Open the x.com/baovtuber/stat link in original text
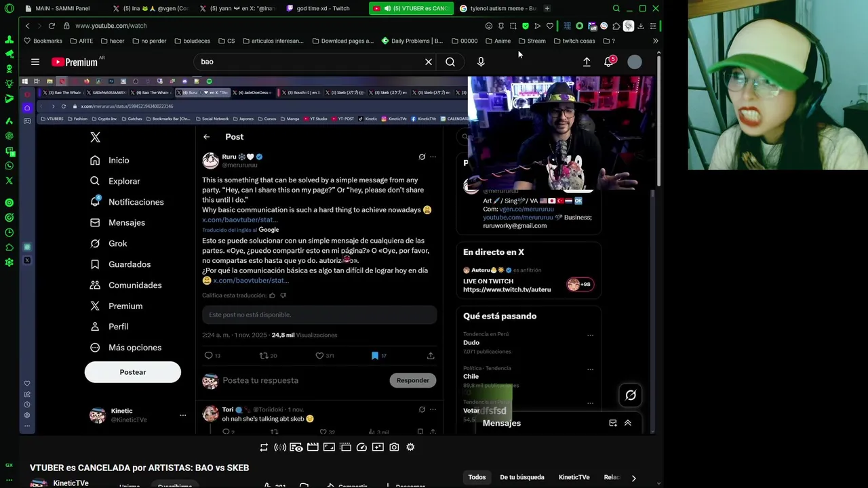Screen dimensions: 868x488 (x=240, y=220)
